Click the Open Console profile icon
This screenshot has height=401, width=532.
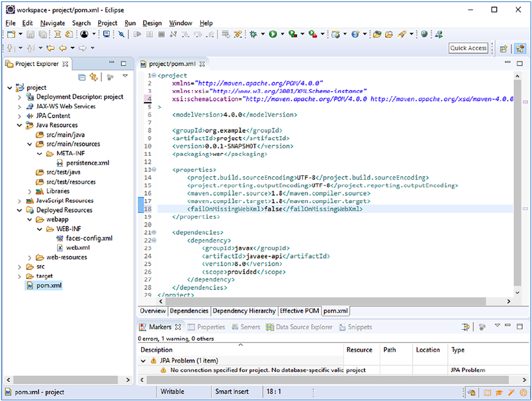pyautogui.click(x=84, y=34)
